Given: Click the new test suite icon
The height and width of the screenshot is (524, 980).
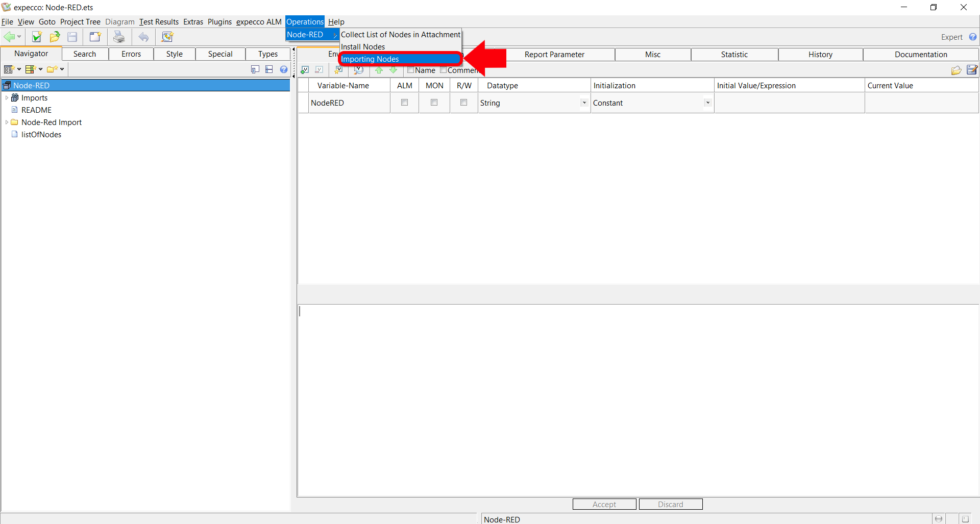Looking at the screenshot, I should pos(37,37).
